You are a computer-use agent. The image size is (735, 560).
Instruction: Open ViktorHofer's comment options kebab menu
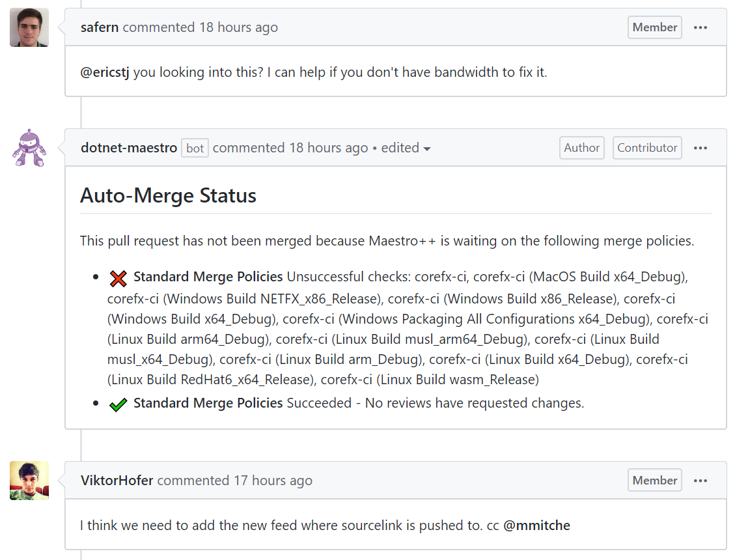pos(700,480)
